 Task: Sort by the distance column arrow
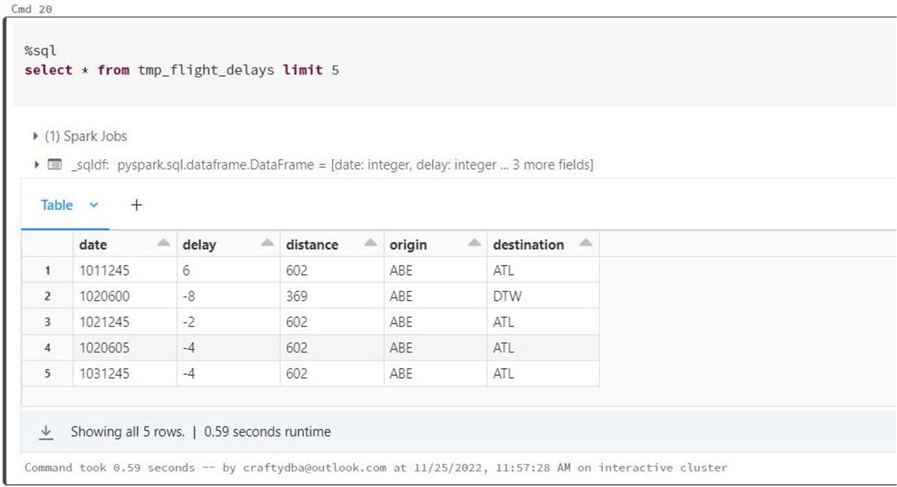(x=370, y=244)
